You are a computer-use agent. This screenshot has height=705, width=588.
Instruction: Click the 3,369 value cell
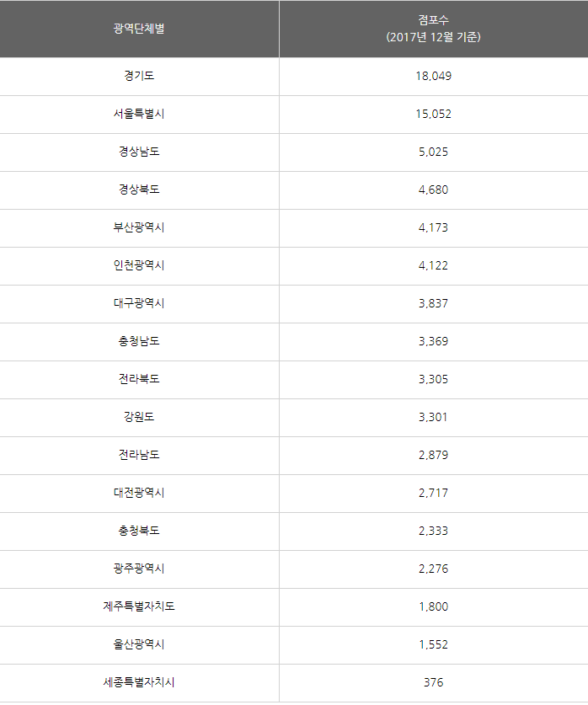(x=433, y=341)
